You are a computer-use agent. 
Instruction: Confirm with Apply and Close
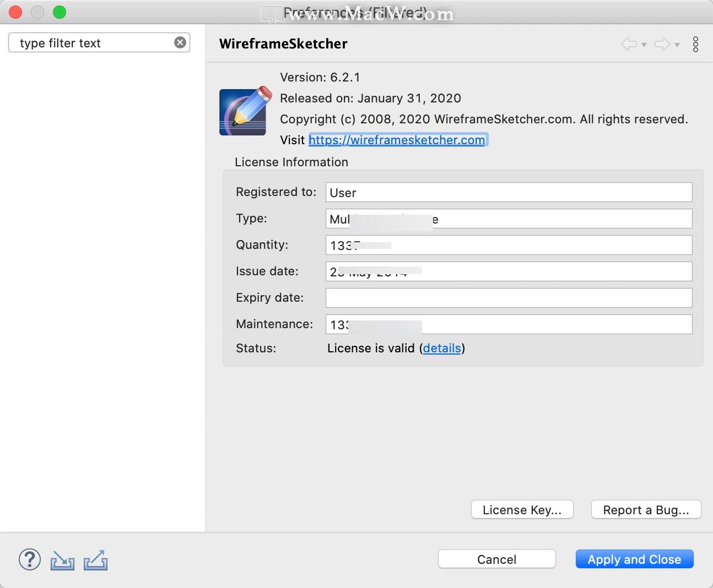tap(634, 559)
